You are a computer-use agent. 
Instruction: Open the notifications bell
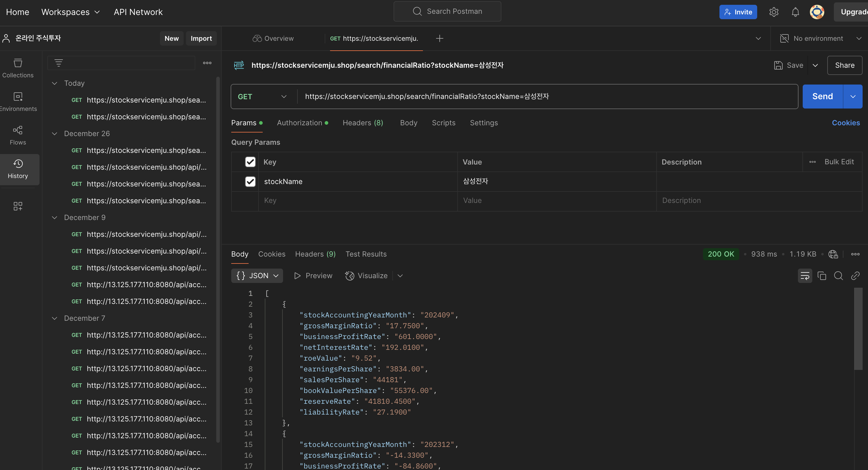[795, 12]
